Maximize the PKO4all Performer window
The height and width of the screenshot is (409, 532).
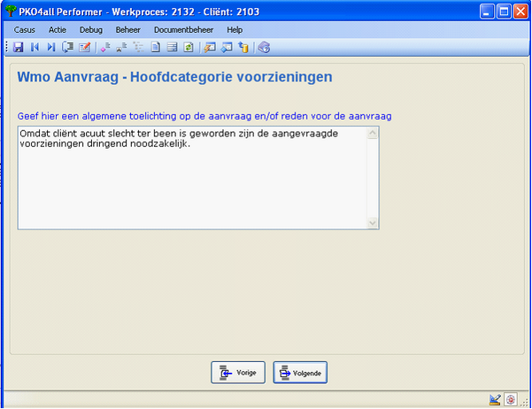coord(504,12)
